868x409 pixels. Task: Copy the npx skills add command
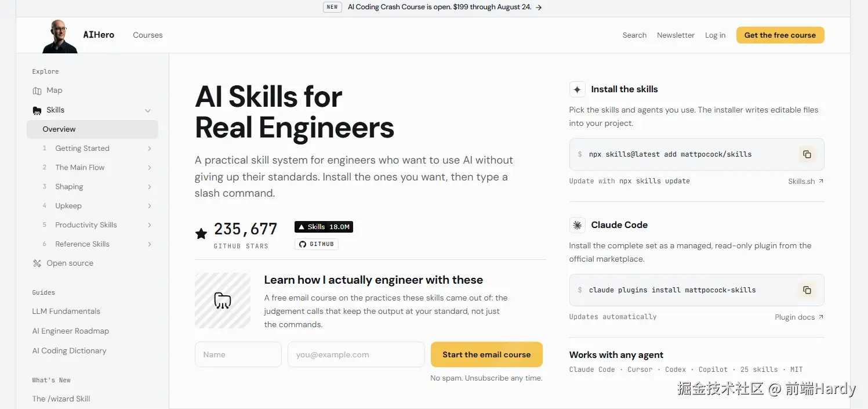click(x=807, y=154)
